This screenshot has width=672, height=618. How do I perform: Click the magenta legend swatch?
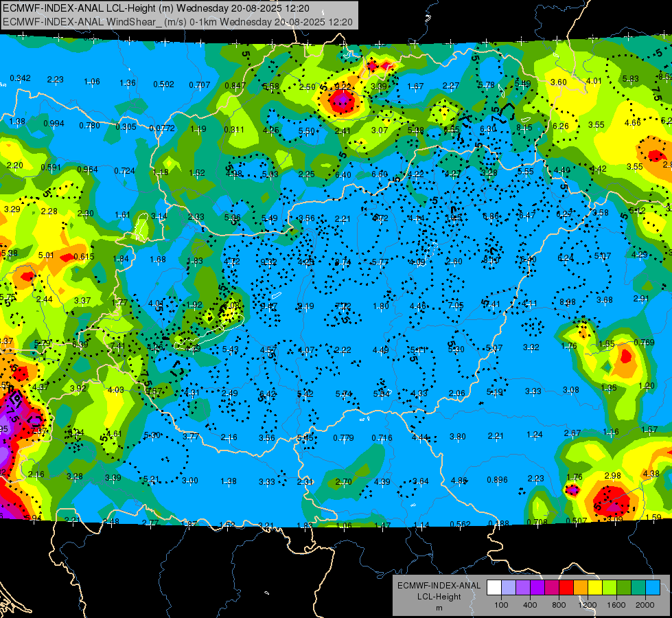(x=552, y=588)
